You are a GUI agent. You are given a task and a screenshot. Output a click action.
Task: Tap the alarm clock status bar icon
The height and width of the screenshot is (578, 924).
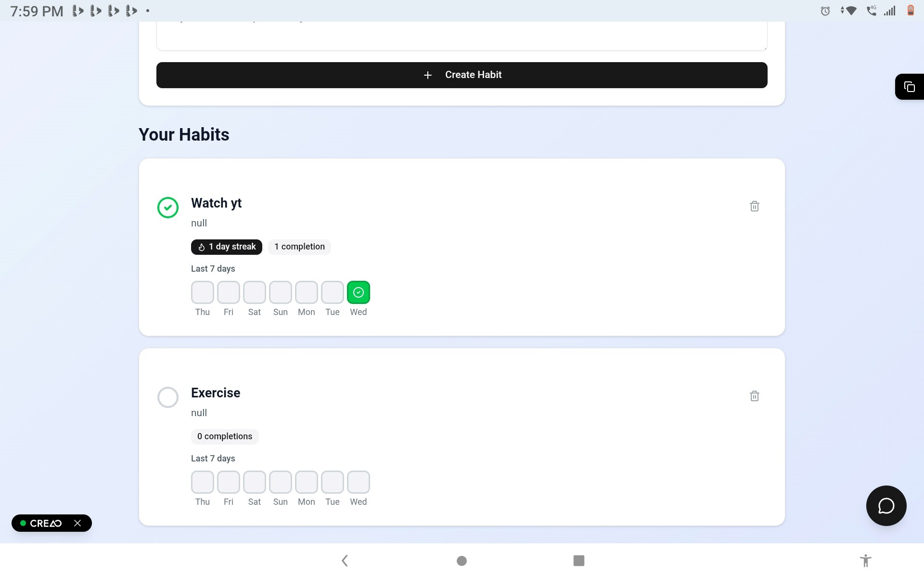tap(825, 11)
